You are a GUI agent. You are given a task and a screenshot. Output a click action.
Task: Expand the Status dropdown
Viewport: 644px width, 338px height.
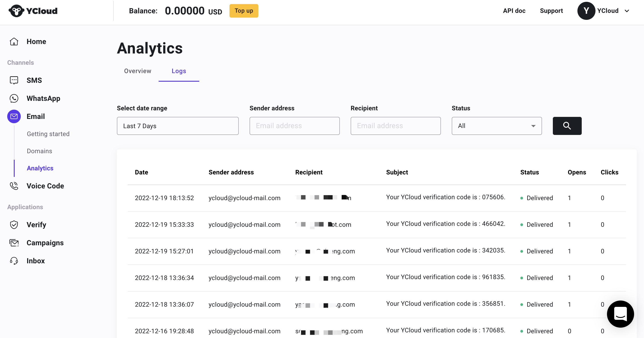[496, 126]
